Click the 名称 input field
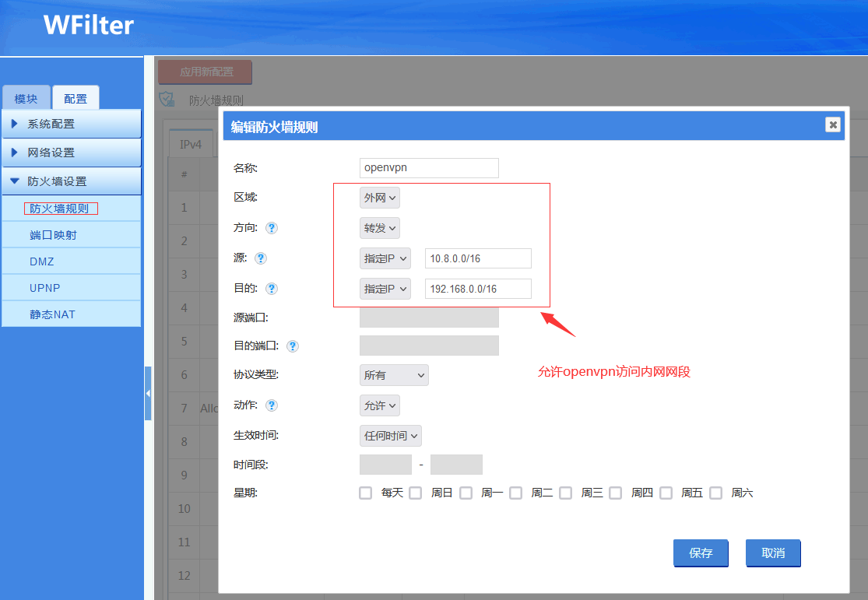Screen dimensions: 868x600 (x=429, y=168)
